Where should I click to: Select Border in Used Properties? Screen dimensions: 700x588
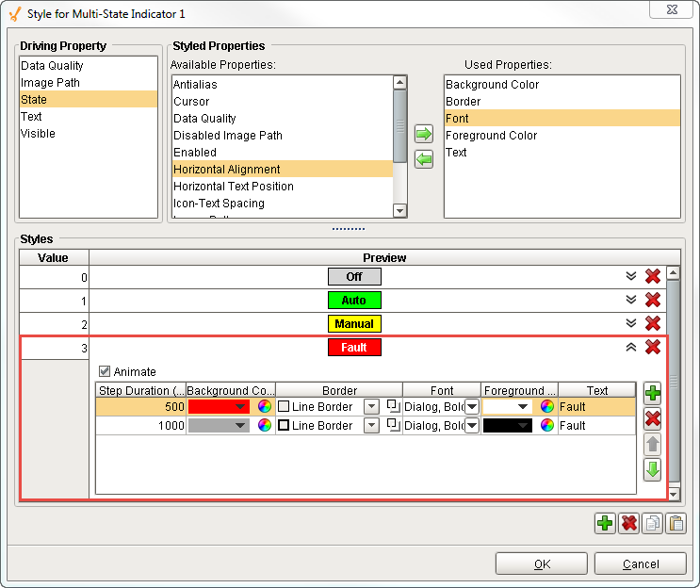click(x=562, y=102)
